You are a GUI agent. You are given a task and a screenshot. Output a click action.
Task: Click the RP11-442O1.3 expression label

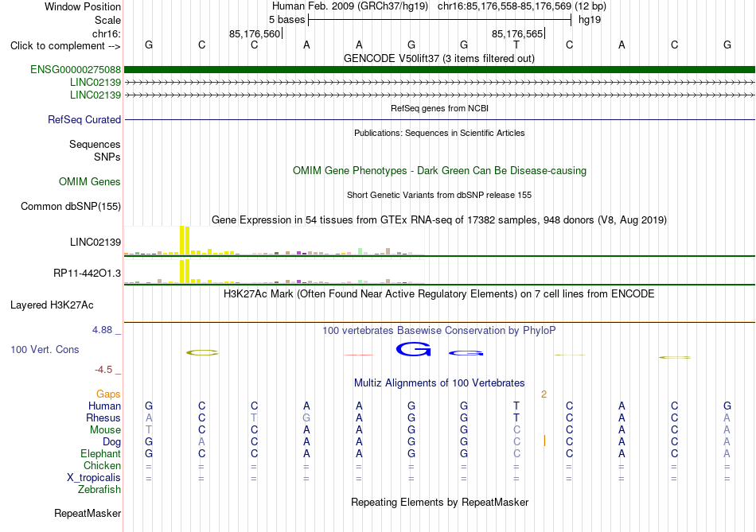click(x=87, y=274)
